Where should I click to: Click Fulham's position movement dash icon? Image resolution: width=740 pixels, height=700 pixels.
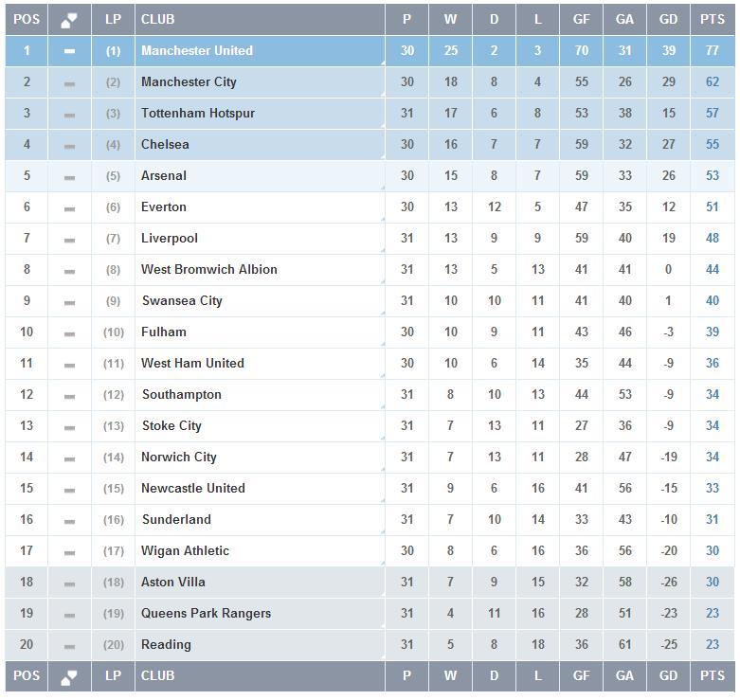click(x=69, y=332)
